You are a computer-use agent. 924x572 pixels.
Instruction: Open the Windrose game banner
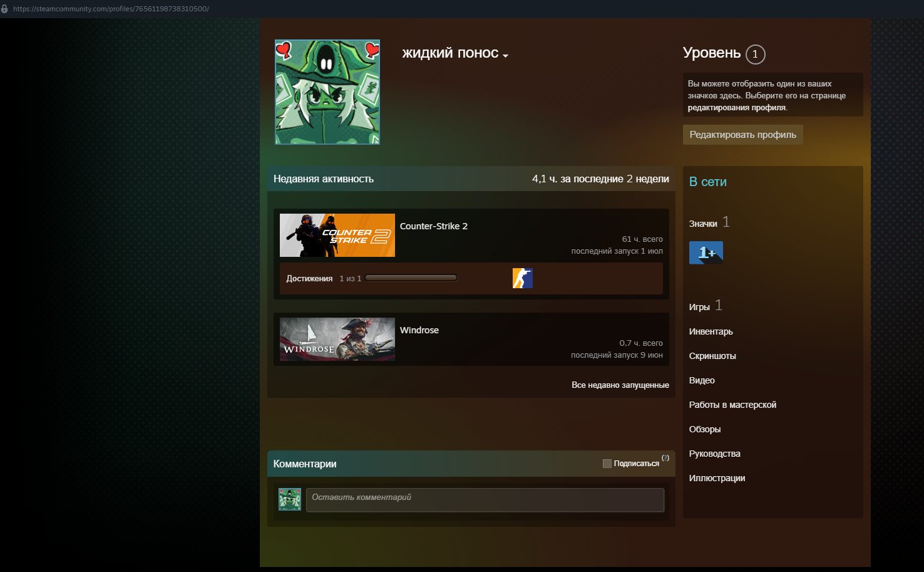(x=337, y=340)
